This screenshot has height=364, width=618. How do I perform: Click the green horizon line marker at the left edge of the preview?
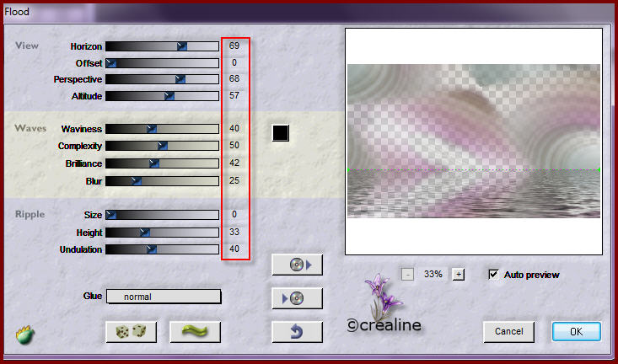[349, 170]
